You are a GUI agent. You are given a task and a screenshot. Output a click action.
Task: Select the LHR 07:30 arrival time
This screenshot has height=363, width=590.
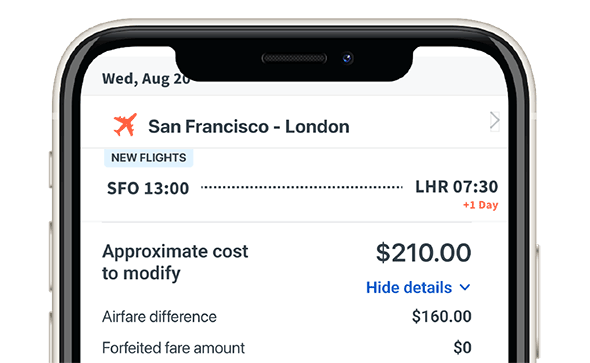click(x=456, y=187)
